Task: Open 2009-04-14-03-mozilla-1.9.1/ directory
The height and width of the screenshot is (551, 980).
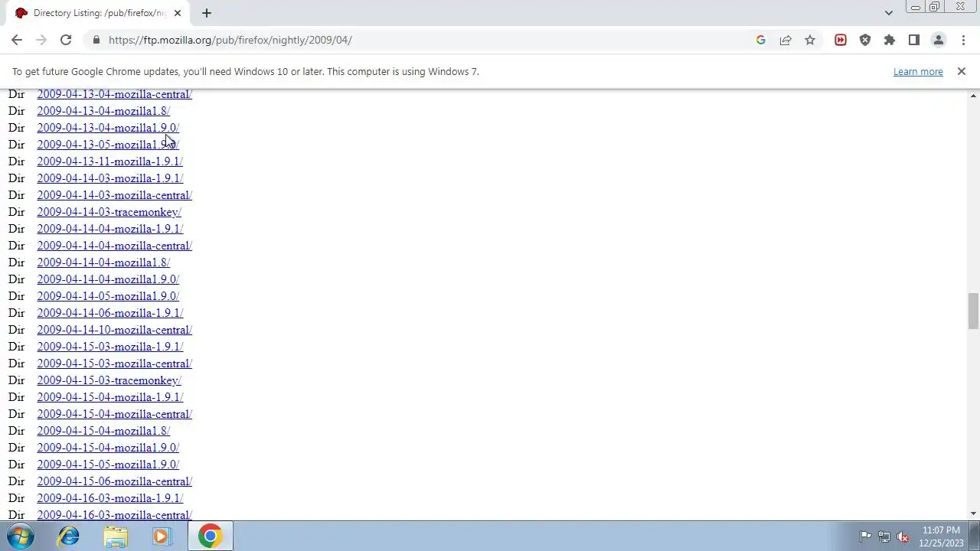Action: coord(110,178)
